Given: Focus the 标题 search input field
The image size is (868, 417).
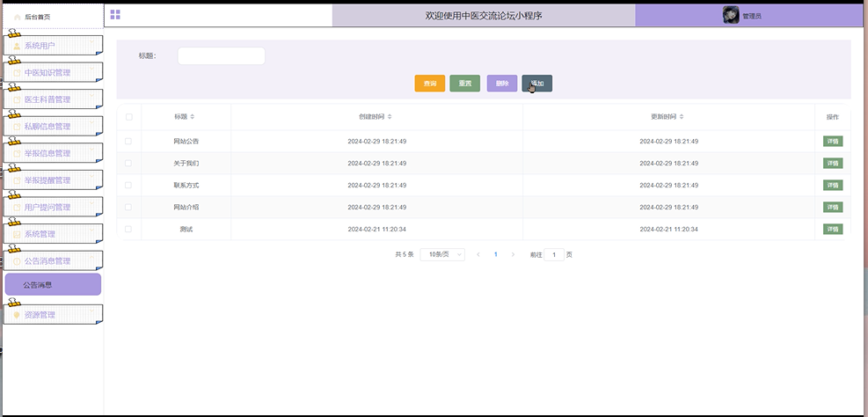Looking at the screenshot, I should (221, 56).
